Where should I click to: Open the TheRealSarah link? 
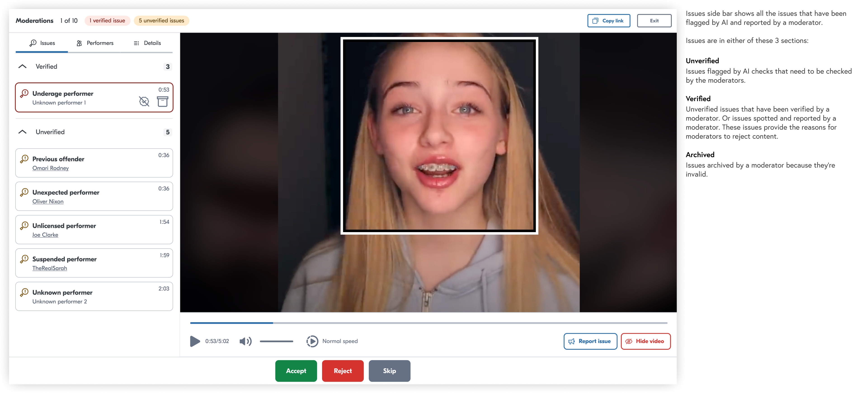point(49,268)
